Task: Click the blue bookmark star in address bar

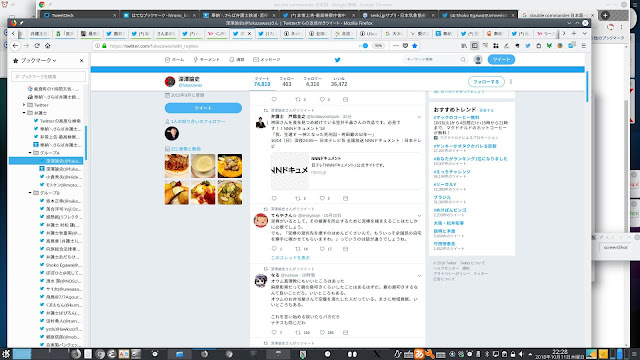Action: point(415,46)
